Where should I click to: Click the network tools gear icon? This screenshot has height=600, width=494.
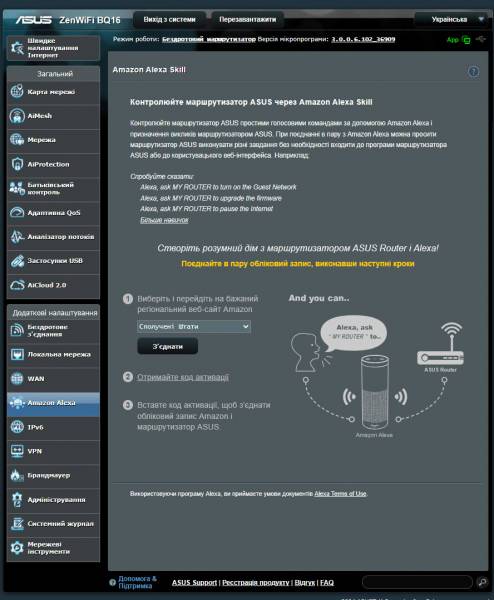click(x=17, y=548)
